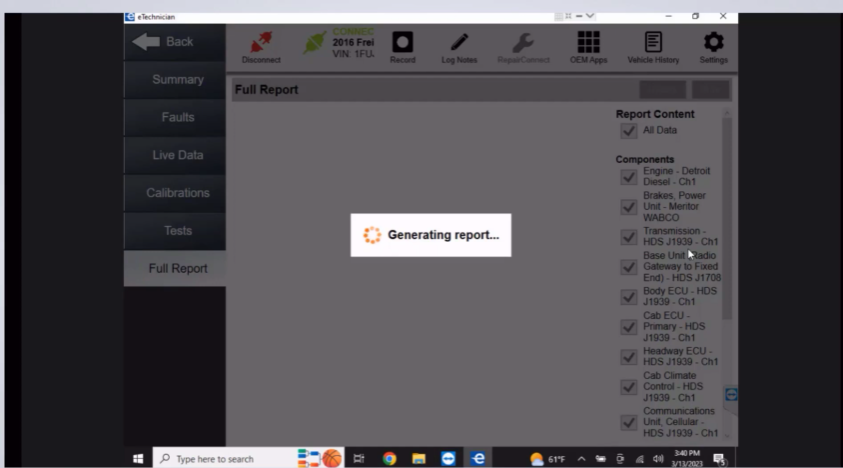This screenshot has width=843, height=468.
Task: Open the Calibrations tab
Action: click(177, 193)
